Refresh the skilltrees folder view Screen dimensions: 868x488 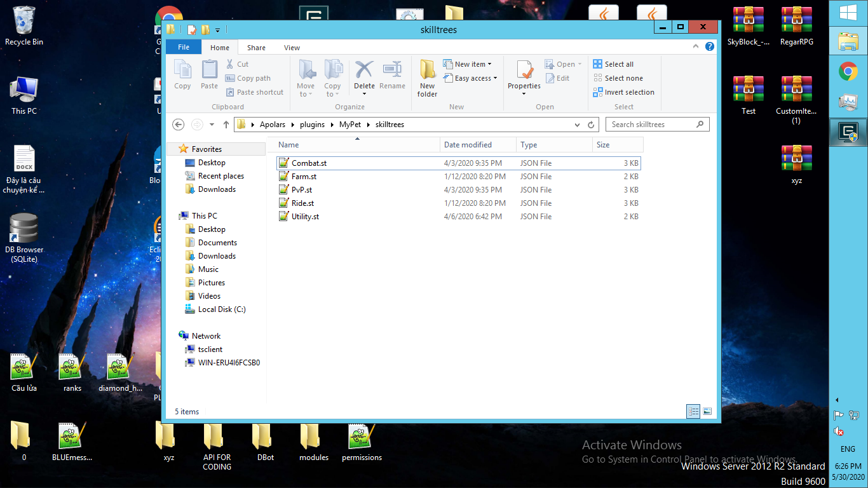point(591,125)
